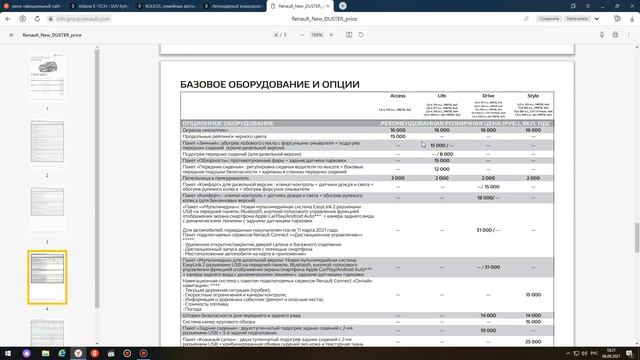Open File Explorer from the taskbar
640x360 pixels.
[45, 353]
